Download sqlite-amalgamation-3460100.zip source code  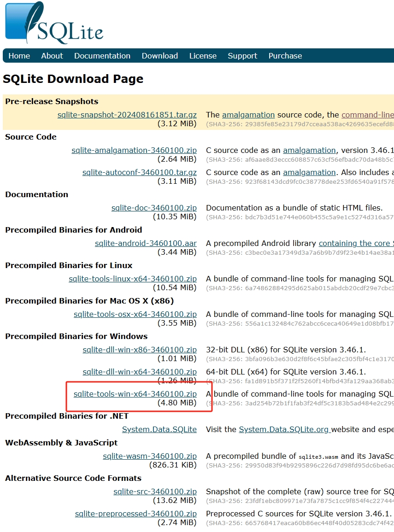[x=134, y=150]
